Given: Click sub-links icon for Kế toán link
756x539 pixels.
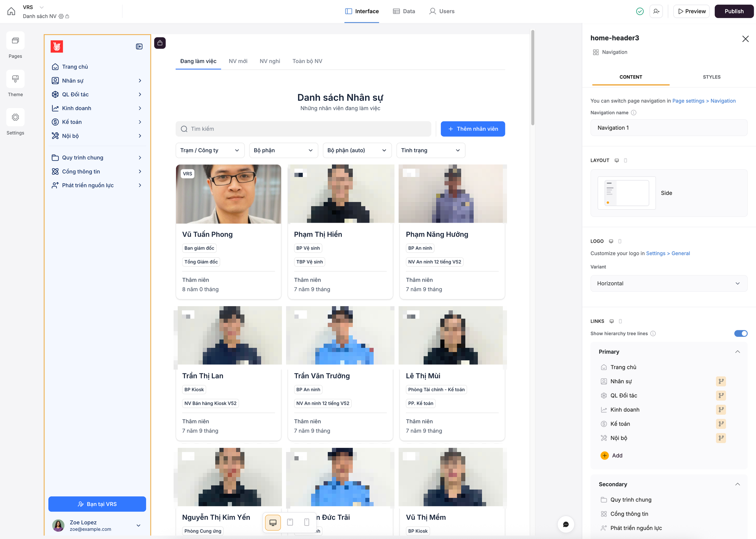Looking at the screenshot, I should pos(721,424).
